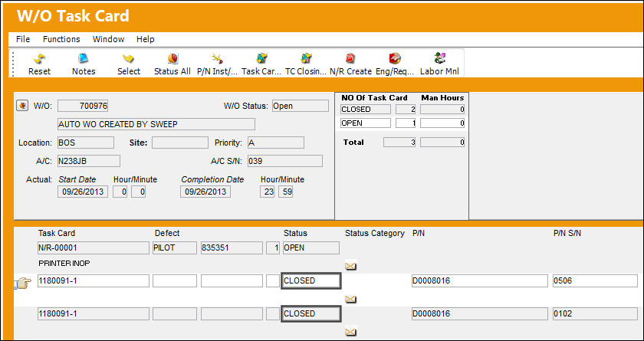Open the Functions menu
The height and width of the screenshot is (341, 644).
coord(61,39)
